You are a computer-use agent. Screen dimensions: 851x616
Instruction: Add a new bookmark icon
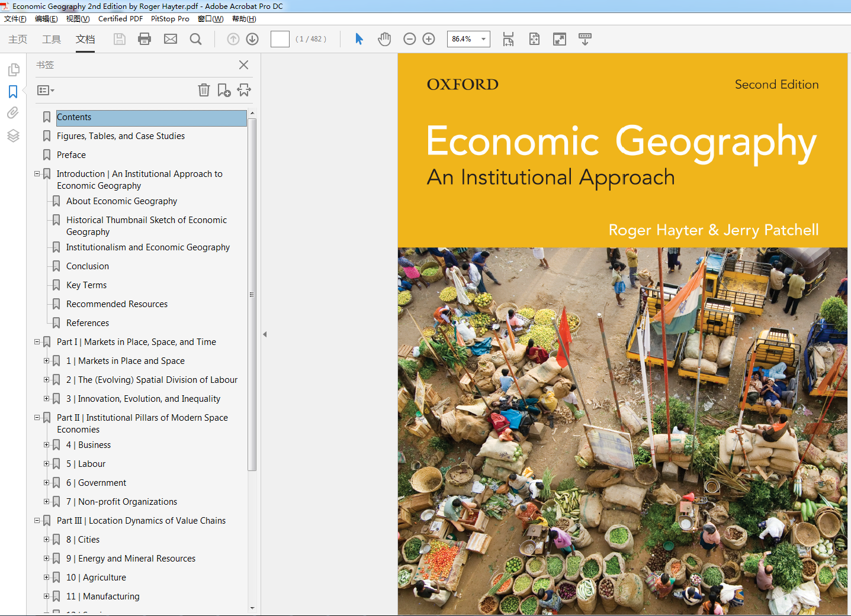(224, 90)
